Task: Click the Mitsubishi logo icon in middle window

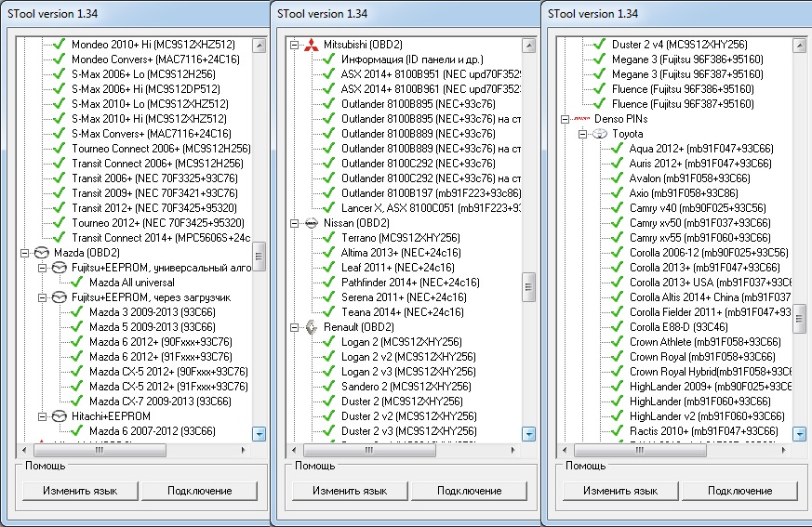Action: [x=311, y=45]
